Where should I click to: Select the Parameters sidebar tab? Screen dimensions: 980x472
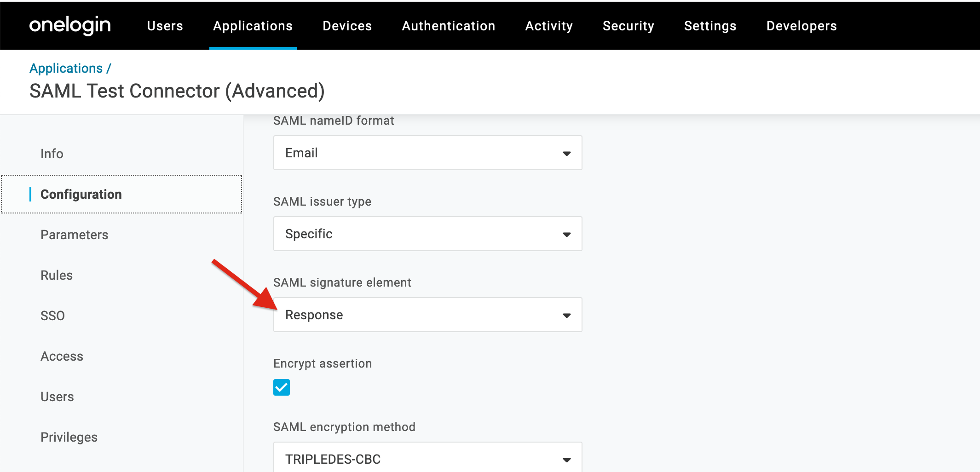tap(74, 235)
